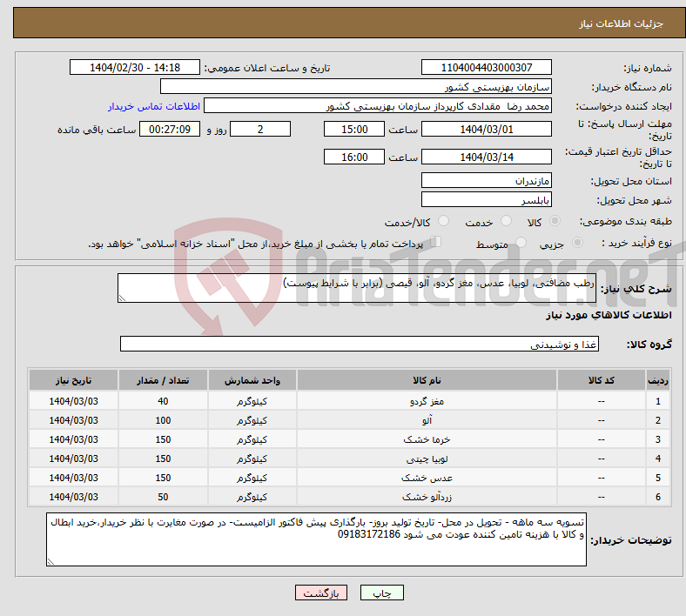This screenshot has width=686, height=616.
Task: Click the گروه کالا field غذا و نوشیدنی
Action: (360, 344)
